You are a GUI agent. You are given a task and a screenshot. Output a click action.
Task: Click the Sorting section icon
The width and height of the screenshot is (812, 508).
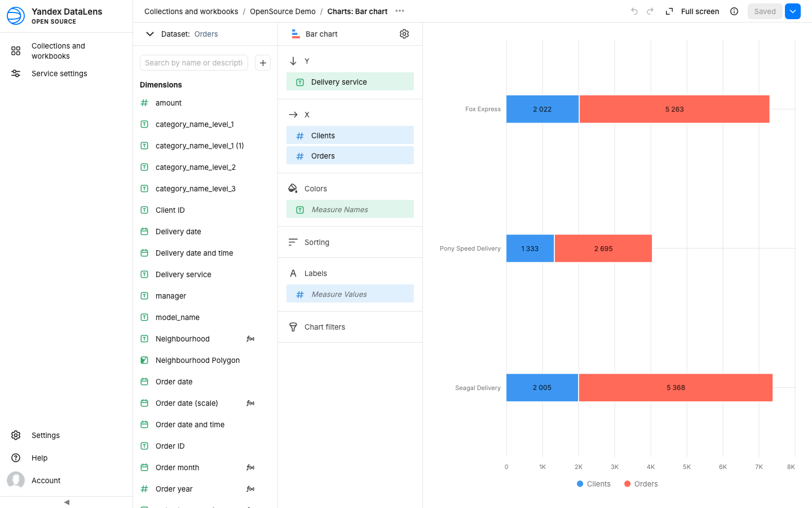coord(293,242)
